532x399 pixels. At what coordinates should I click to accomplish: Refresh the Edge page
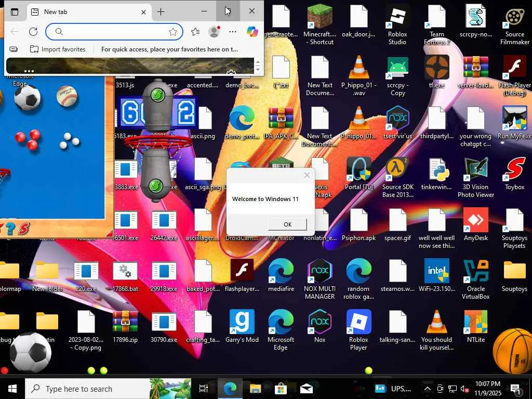[33, 32]
